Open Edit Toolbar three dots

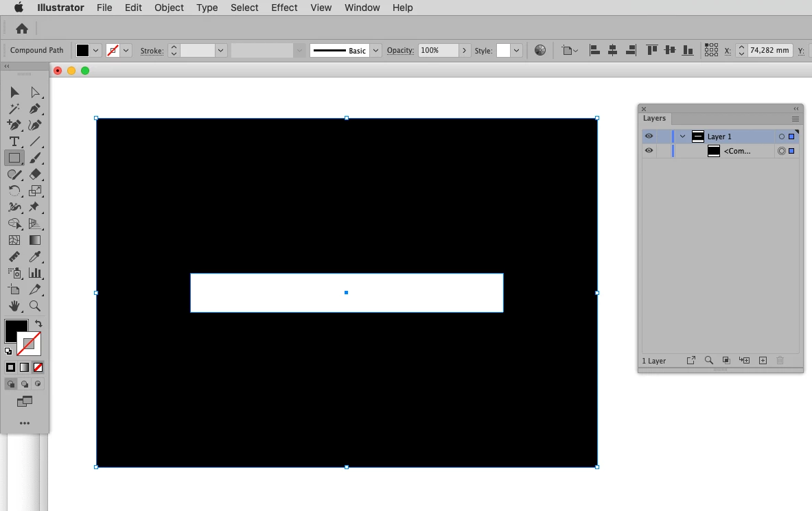click(x=24, y=423)
